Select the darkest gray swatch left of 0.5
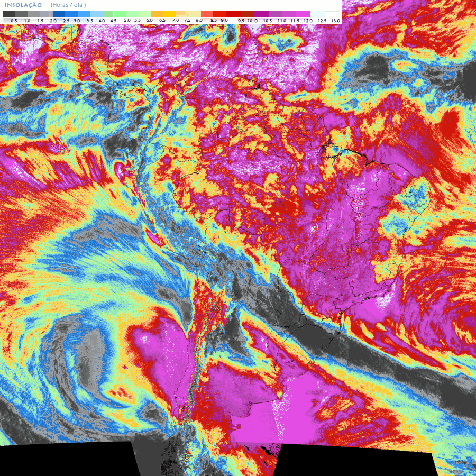The image size is (476, 476). [x=9, y=14]
